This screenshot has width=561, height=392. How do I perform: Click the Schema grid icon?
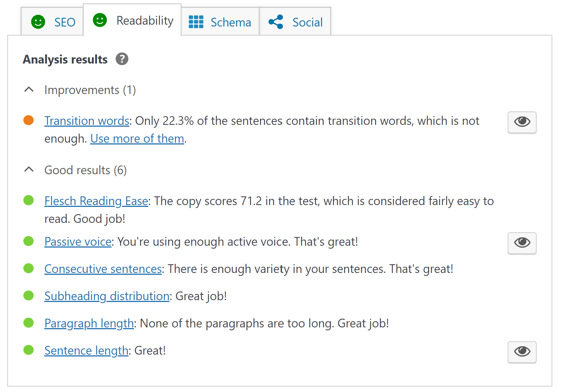tap(195, 22)
